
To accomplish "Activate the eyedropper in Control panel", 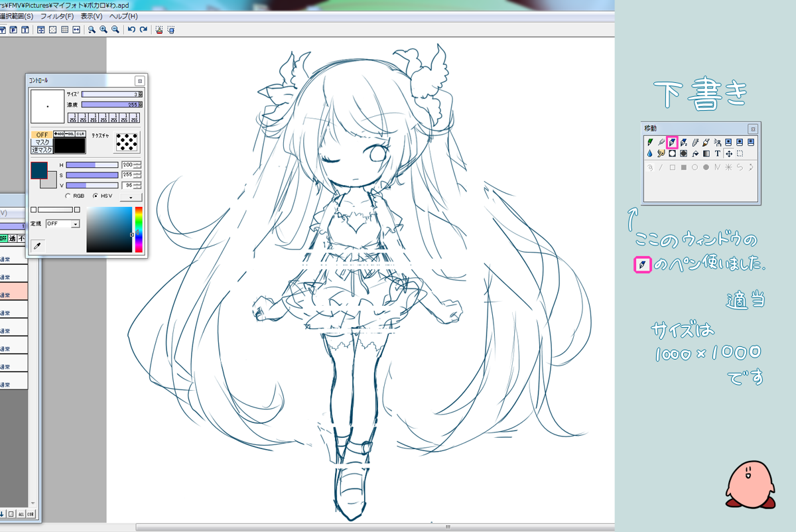I will point(38,245).
